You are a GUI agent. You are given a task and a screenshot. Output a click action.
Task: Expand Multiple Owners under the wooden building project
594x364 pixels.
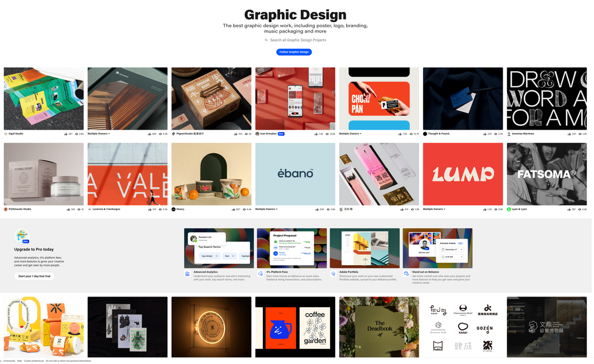(99, 133)
